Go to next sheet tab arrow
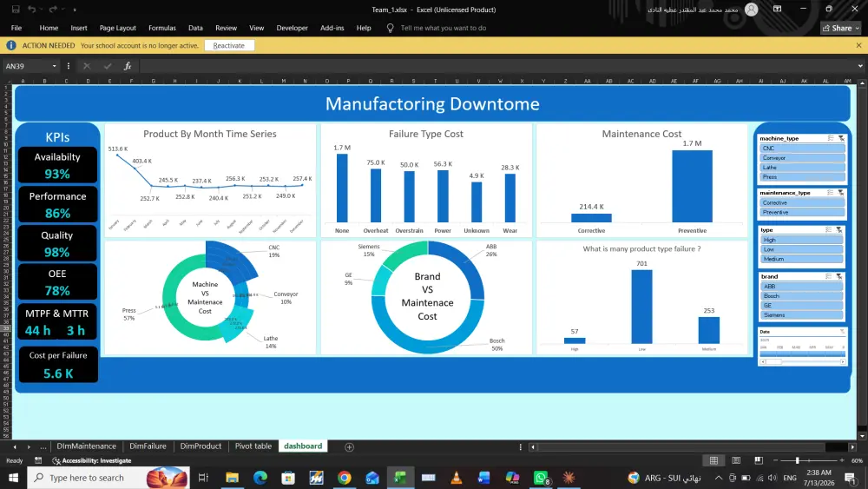Screen dimensions: 868x489 pos(29,446)
